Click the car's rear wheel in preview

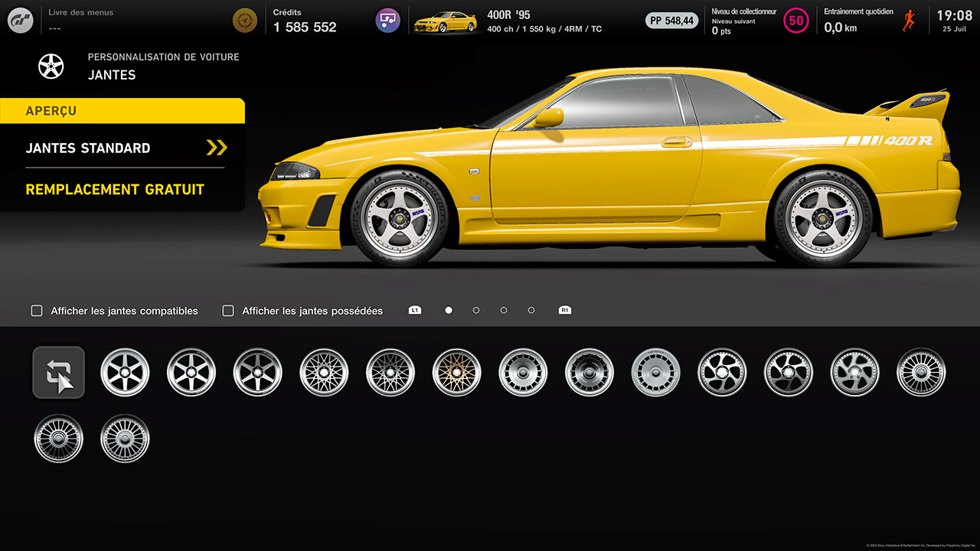coord(823,218)
